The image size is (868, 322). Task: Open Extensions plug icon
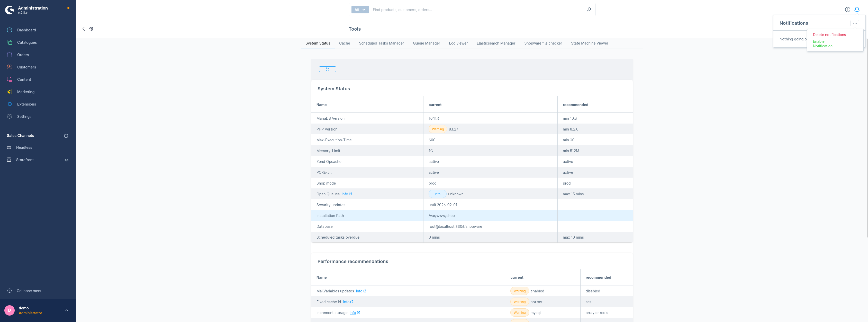[x=10, y=104]
